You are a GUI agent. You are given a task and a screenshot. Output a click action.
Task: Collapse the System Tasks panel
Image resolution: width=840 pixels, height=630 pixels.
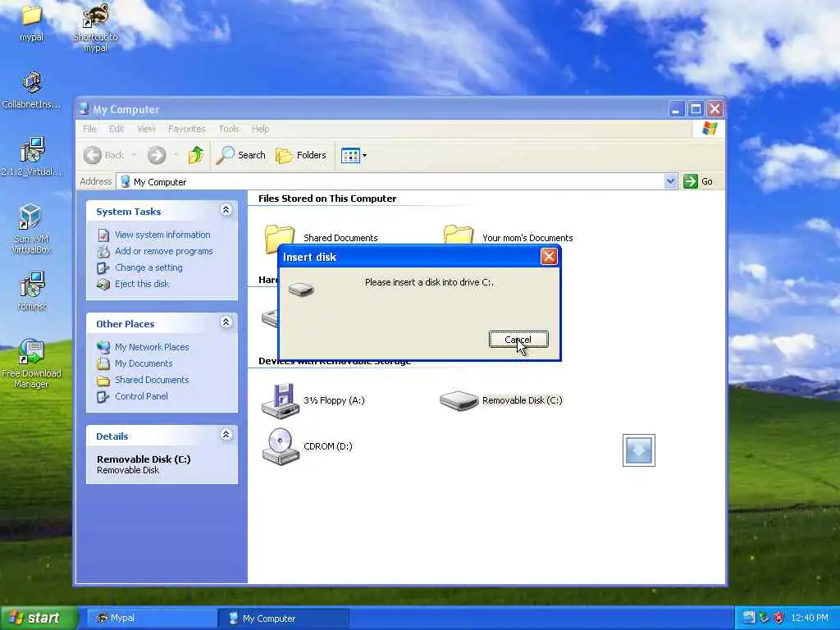coord(226,210)
